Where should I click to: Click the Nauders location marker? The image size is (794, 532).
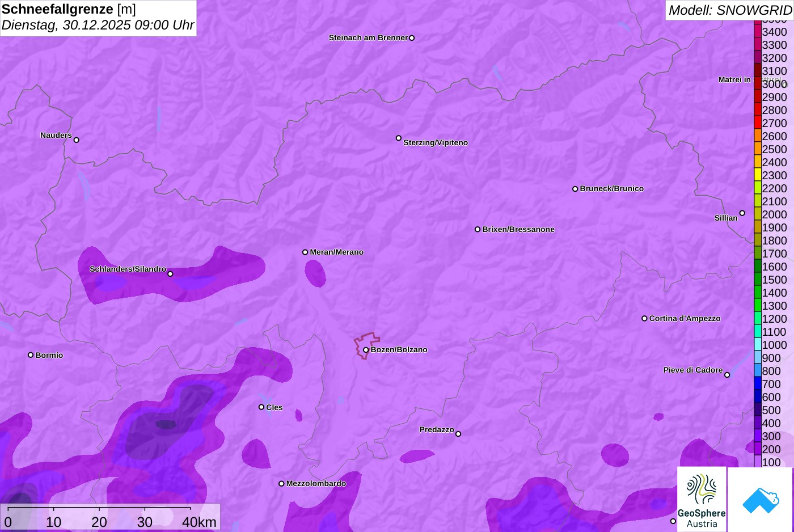pyautogui.click(x=77, y=140)
